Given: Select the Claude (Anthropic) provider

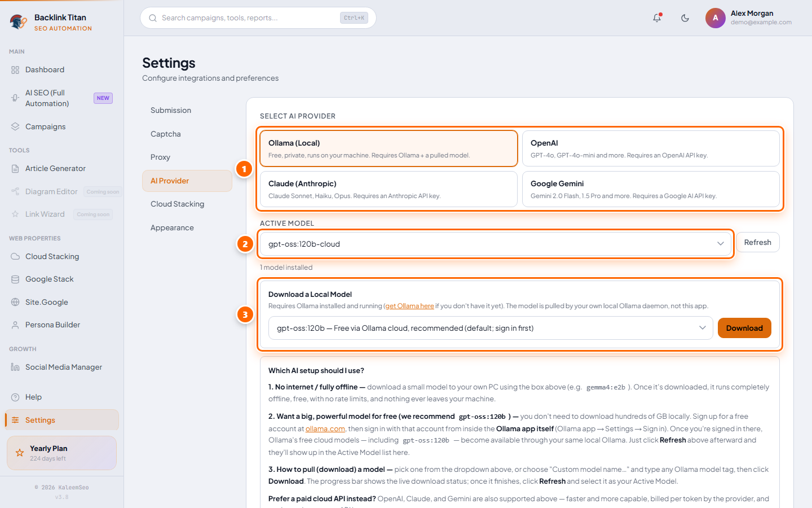Looking at the screenshot, I should click(x=389, y=189).
